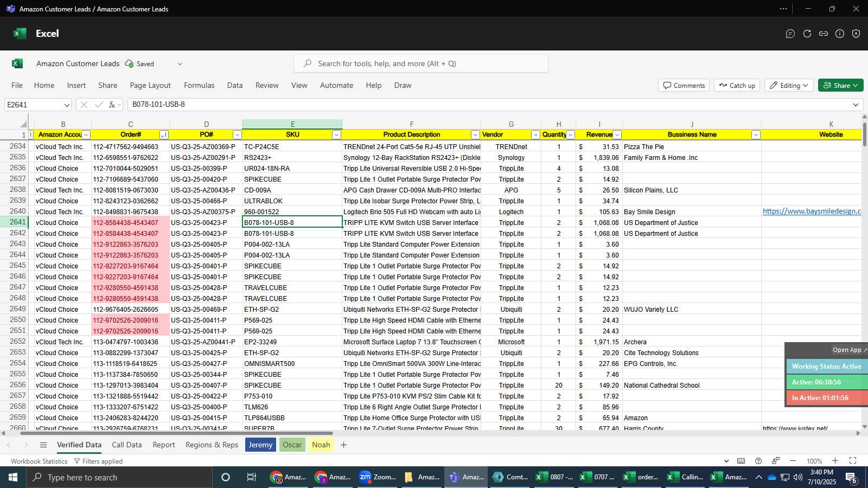This screenshot has width=868, height=488.
Task: Click the full screen icon in the status bar
Action: point(853,461)
